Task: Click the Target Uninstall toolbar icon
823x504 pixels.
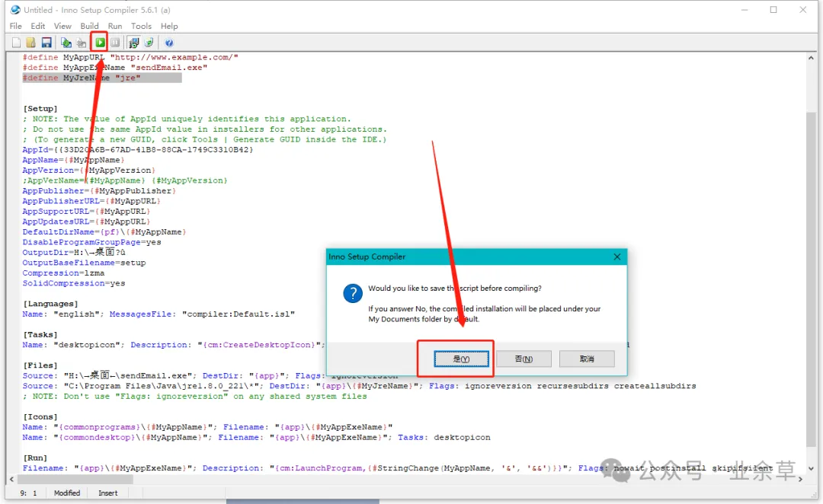Action: click(149, 43)
